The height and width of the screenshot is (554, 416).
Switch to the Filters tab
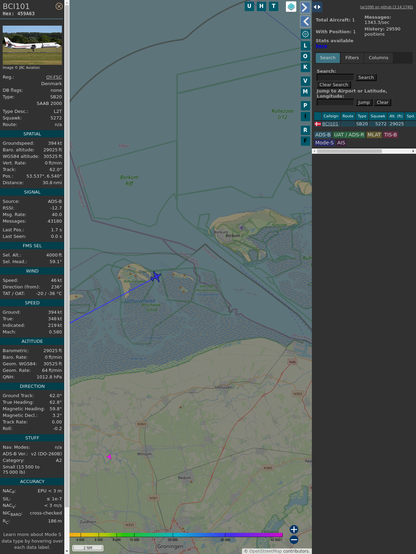click(x=352, y=58)
